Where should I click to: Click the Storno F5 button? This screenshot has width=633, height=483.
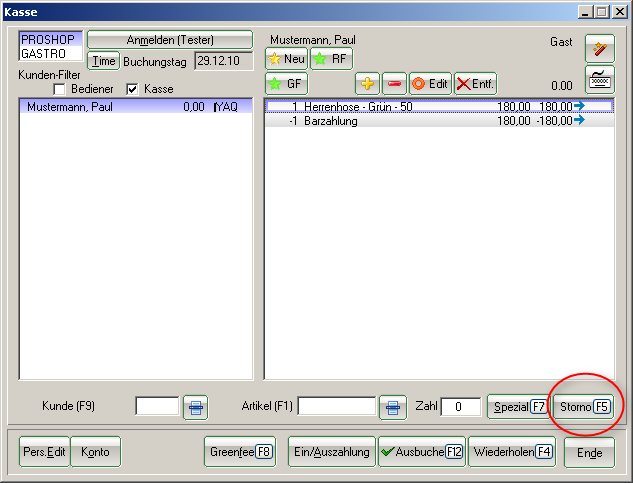coord(584,407)
